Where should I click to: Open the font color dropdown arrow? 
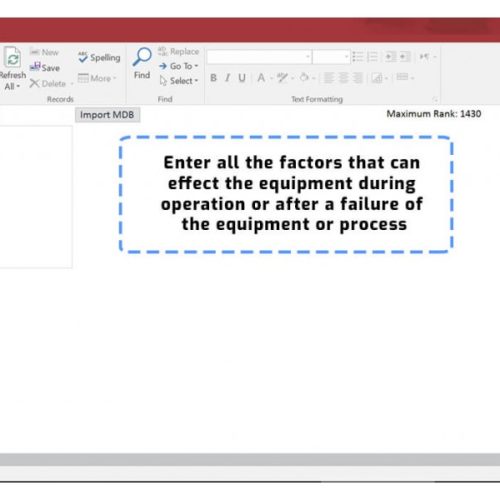coord(272,79)
